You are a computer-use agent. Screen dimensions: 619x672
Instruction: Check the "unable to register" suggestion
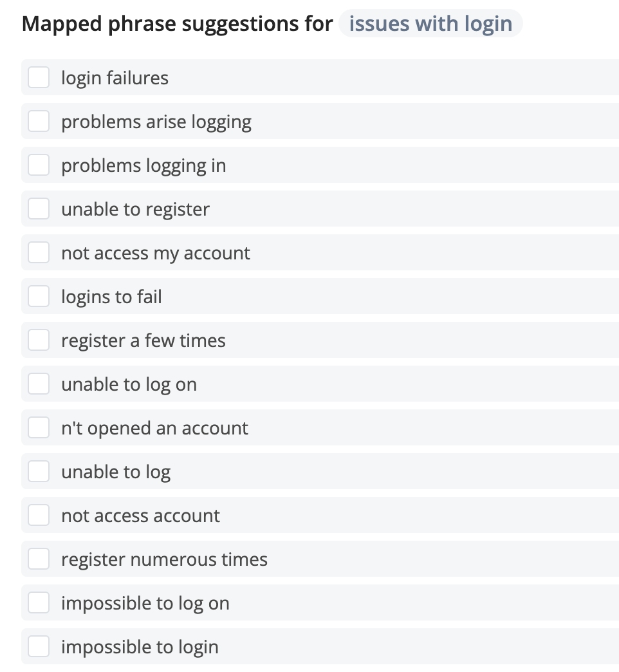39,209
